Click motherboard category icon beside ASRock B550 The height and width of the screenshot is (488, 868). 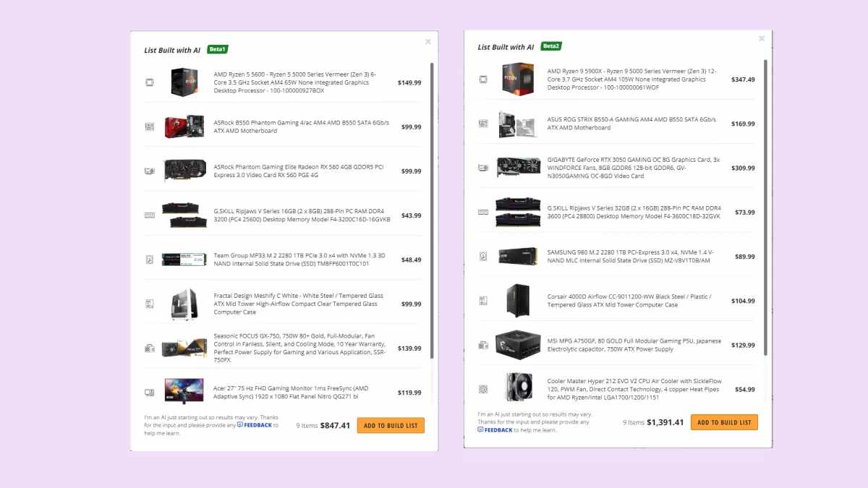click(150, 127)
